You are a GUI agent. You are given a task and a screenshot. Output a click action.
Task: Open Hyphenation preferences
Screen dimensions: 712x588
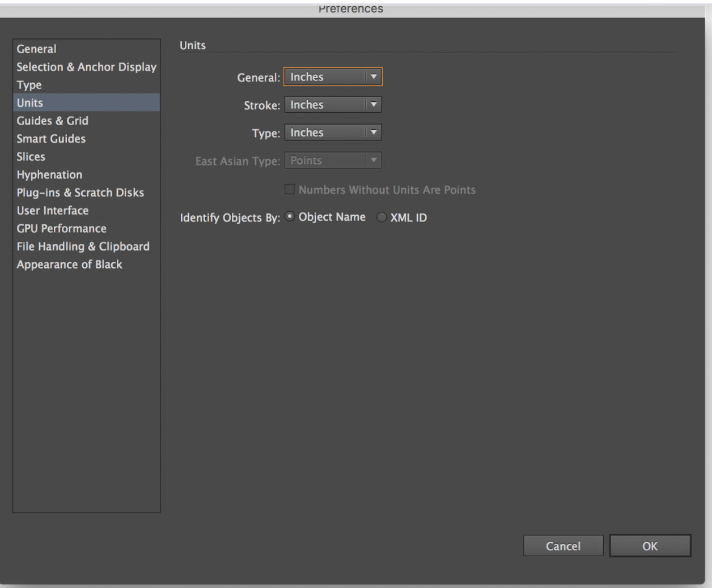pos(86,174)
